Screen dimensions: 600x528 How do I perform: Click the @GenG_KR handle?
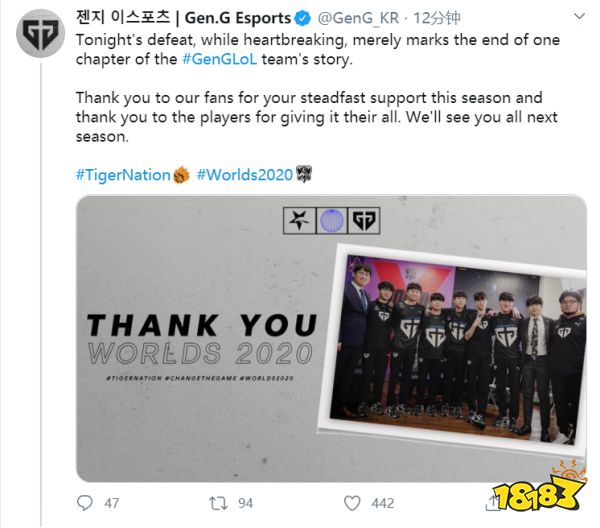(358, 18)
